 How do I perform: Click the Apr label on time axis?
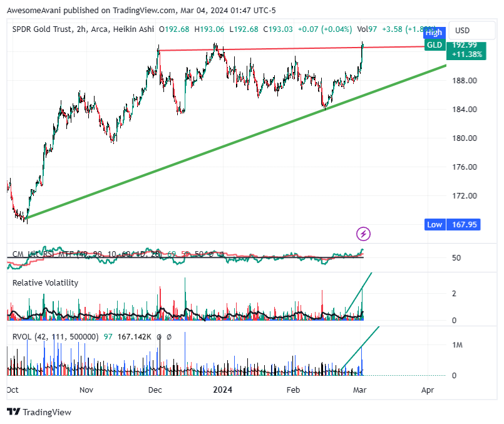coord(428,390)
